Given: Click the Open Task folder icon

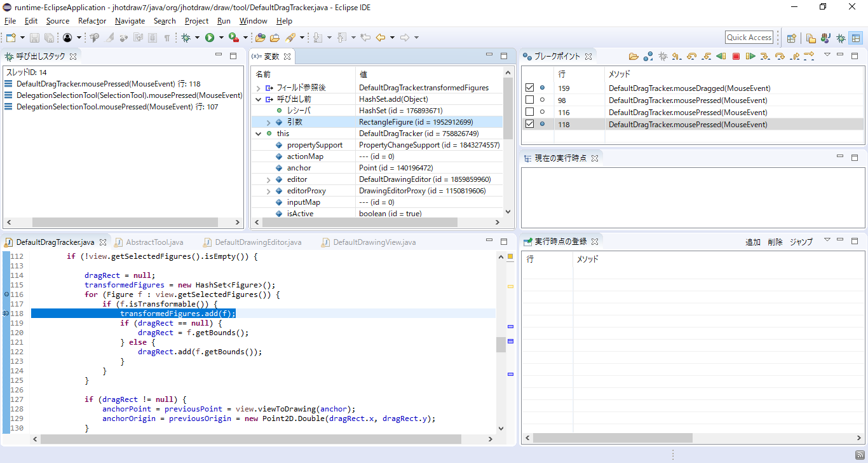Looking at the screenshot, I should point(275,38).
